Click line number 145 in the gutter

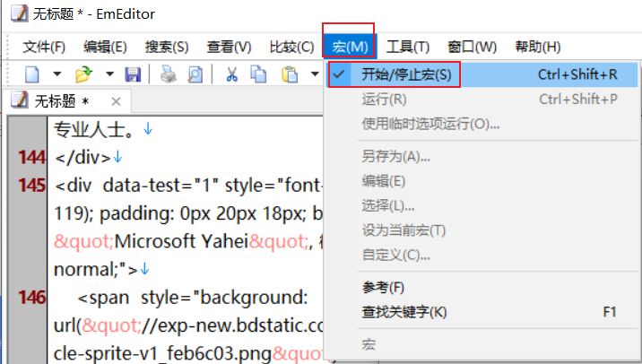tap(31, 186)
